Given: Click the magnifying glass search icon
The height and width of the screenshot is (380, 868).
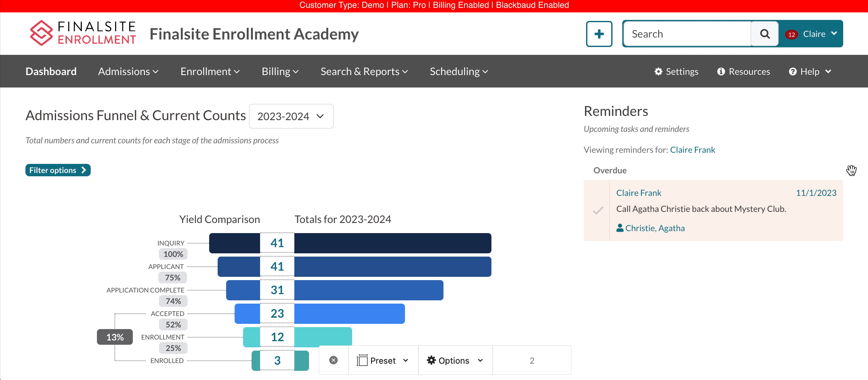Looking at the screenshot, I should click(x=765, y=34).
